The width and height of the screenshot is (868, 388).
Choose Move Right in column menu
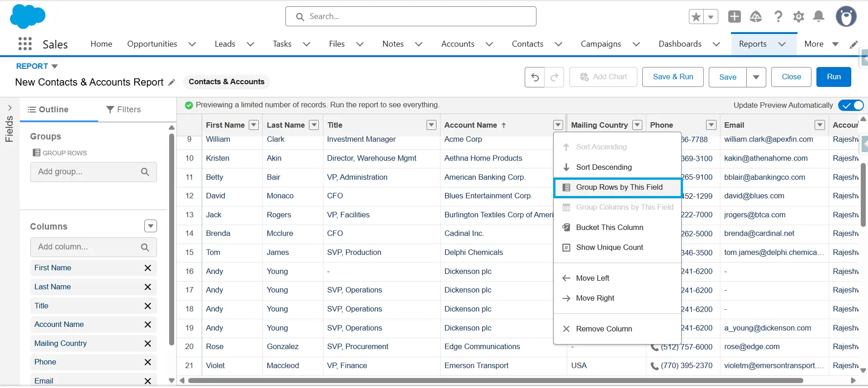[x=617, y=298]
